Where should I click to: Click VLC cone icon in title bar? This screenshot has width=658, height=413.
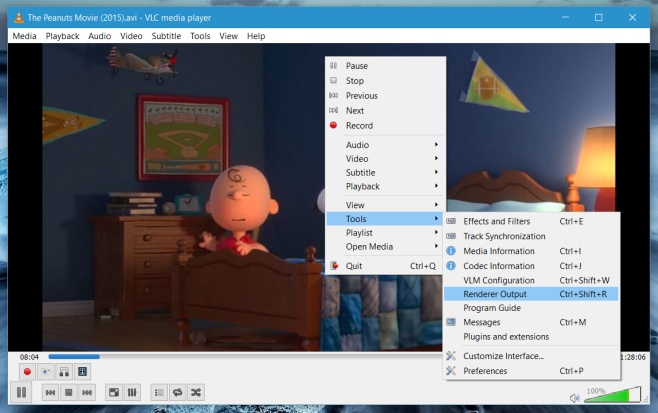pos(18,18)
